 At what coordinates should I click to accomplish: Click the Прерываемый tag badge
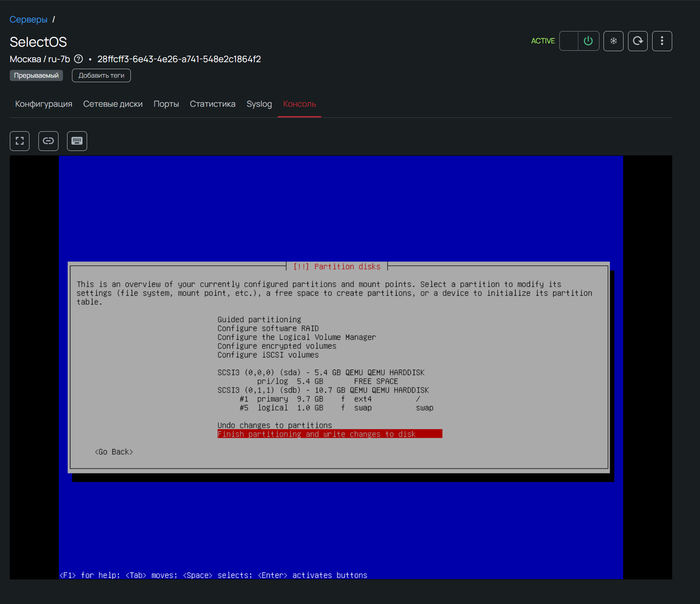pyautogui.click(x=36, y=76)
